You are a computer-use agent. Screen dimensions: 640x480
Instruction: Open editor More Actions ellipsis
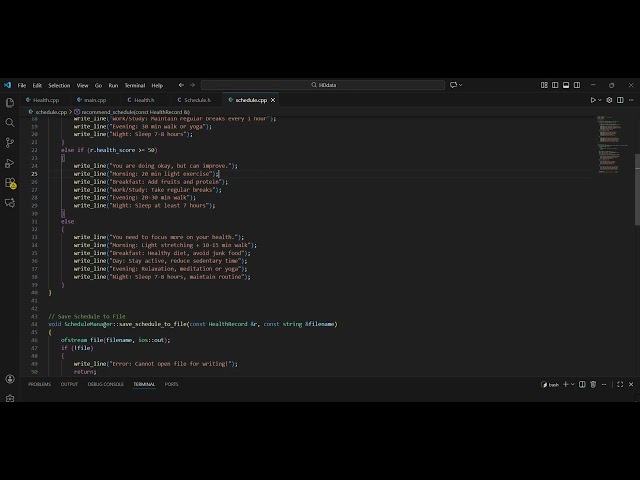click(x=631, y=100)
